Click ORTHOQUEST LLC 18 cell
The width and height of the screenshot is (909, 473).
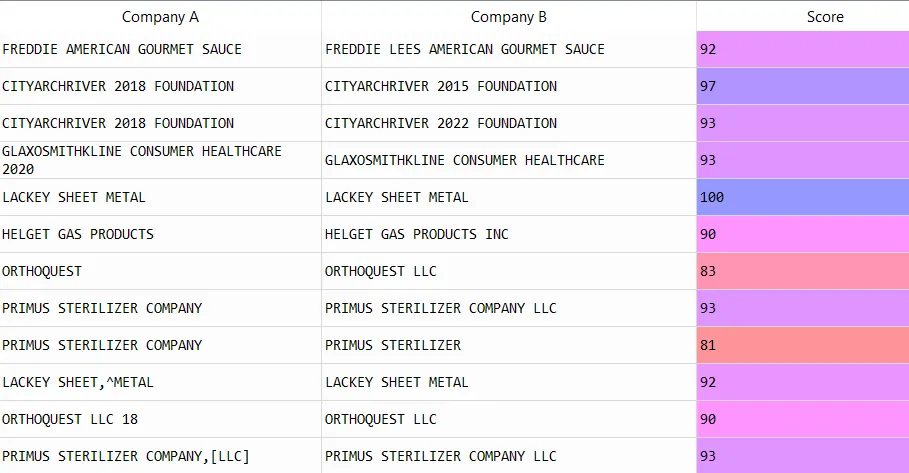[160, 419]
